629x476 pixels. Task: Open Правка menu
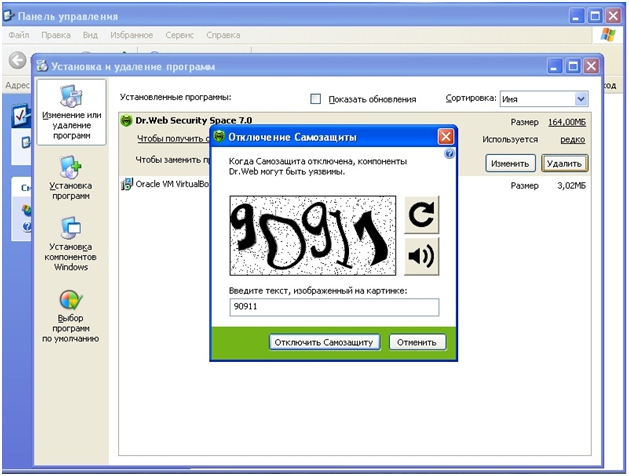(x=56, y=35)
